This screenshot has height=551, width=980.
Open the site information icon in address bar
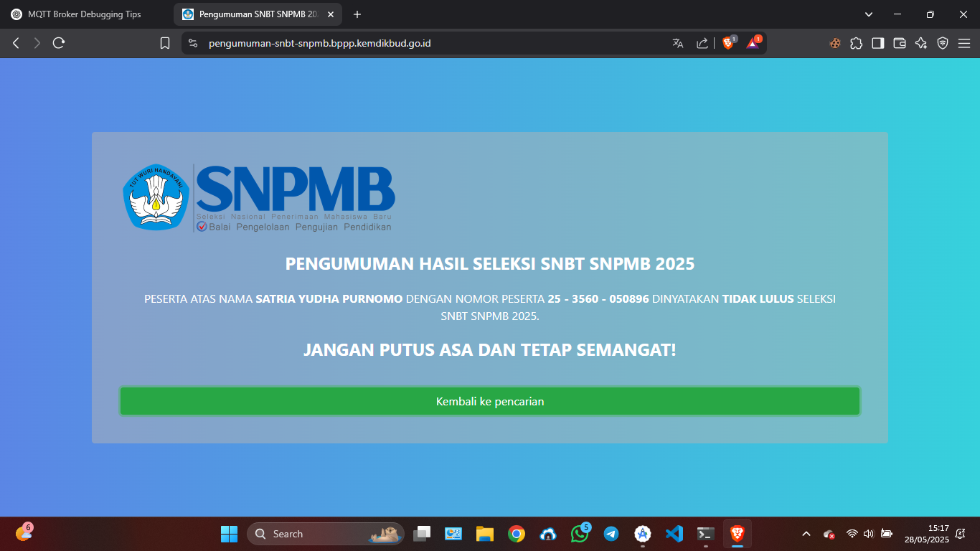192,43
